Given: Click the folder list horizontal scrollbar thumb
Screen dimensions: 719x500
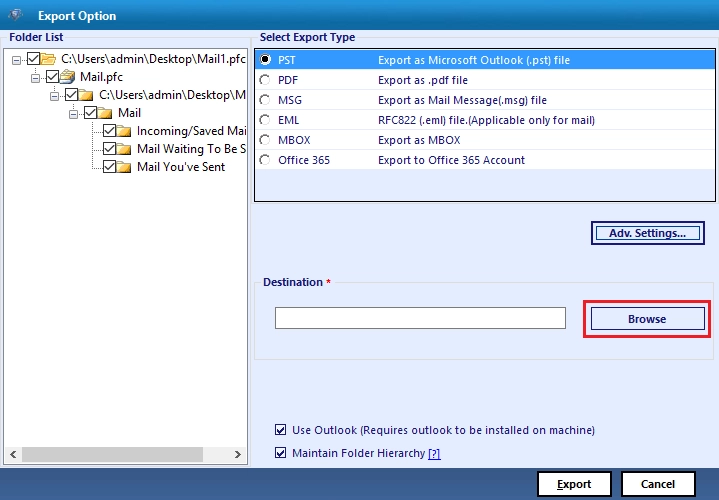Looking at the screenshot, I should (x=112, y=454).
